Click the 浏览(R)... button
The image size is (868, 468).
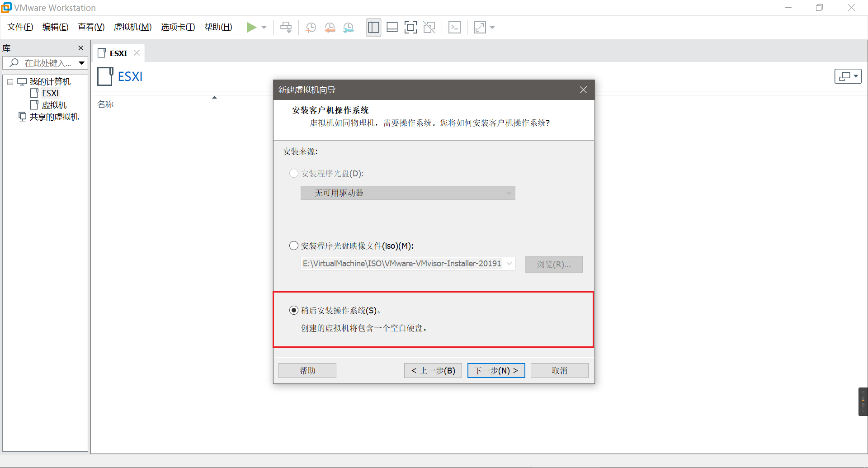tap(553, 265)
